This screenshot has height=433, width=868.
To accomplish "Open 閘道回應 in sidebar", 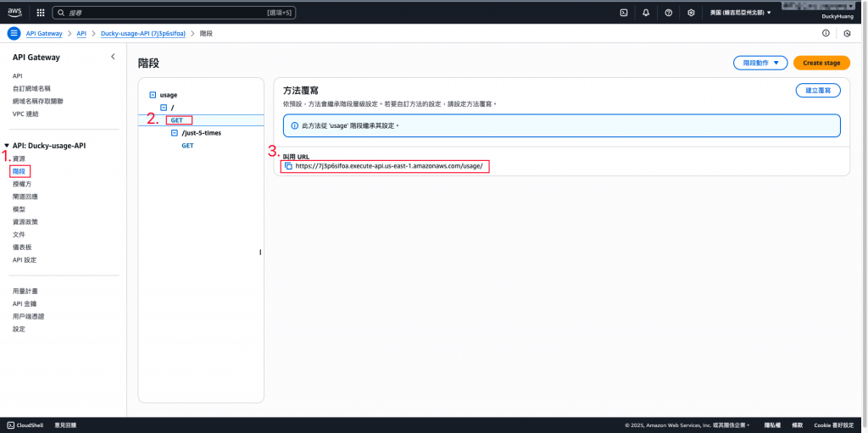I will (25, 197).
